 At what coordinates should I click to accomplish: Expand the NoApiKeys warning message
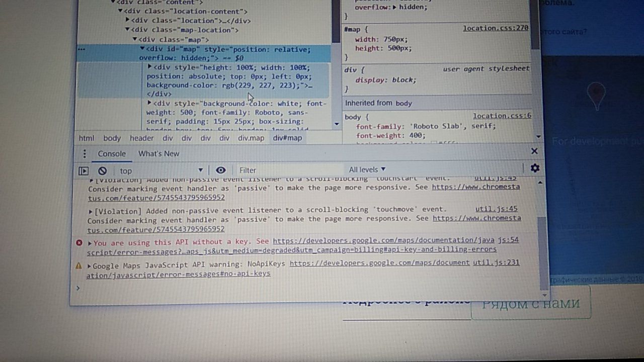(x=89, y=265)
